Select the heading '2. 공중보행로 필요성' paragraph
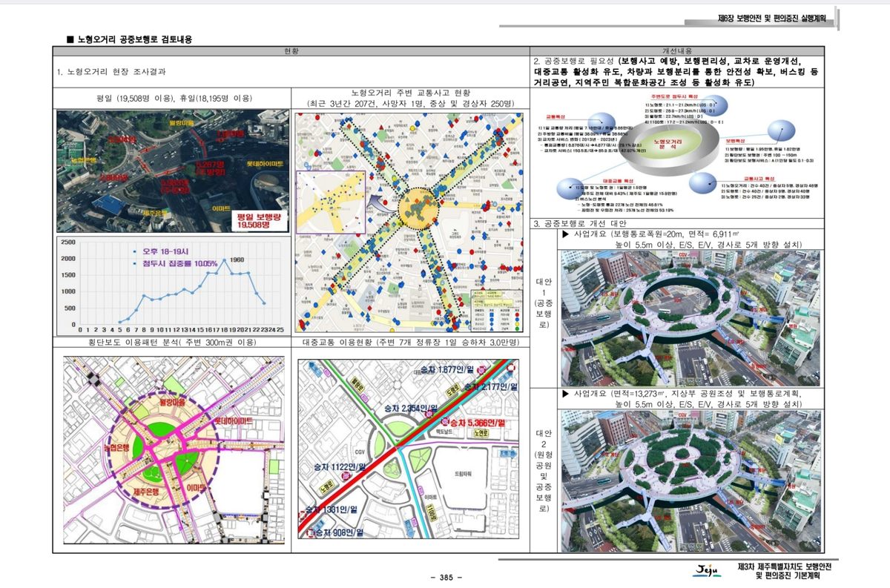The image size is (890, 588). tap(676, 72)
